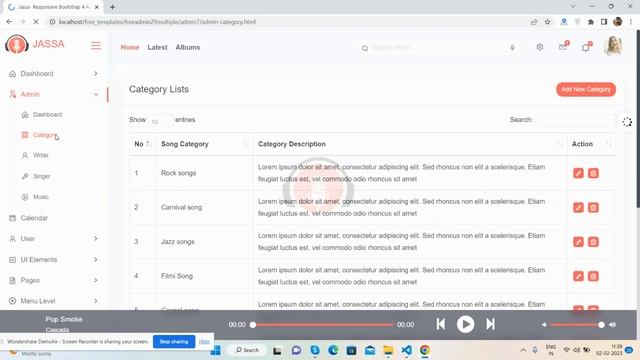
Task: Edit the Rock songs category
Action: point(578,173)
